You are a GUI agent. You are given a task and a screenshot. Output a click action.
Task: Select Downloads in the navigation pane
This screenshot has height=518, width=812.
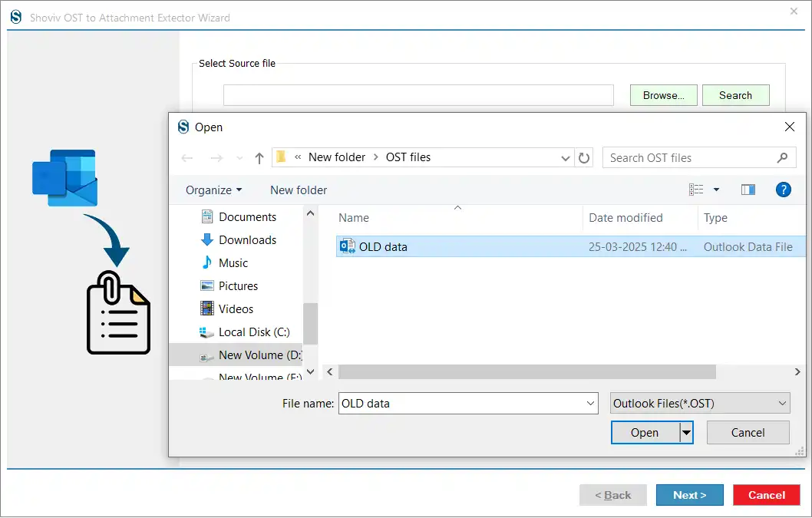coord(248,240)
